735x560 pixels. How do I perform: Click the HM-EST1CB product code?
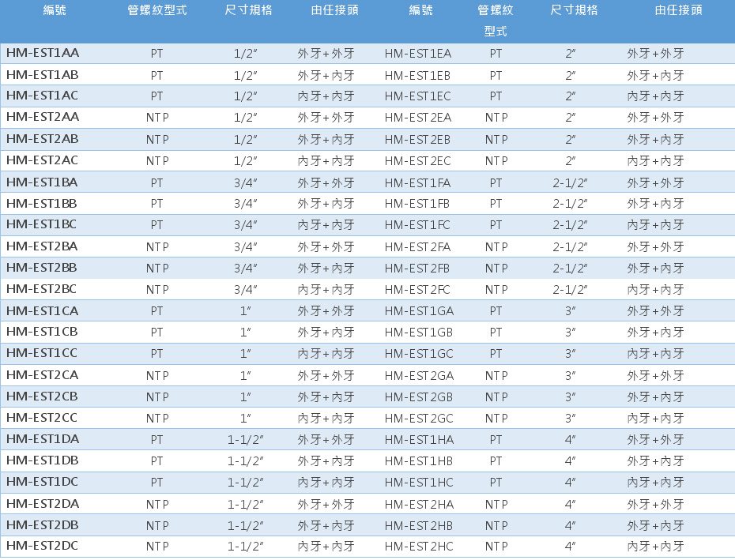tap(42, 331)
